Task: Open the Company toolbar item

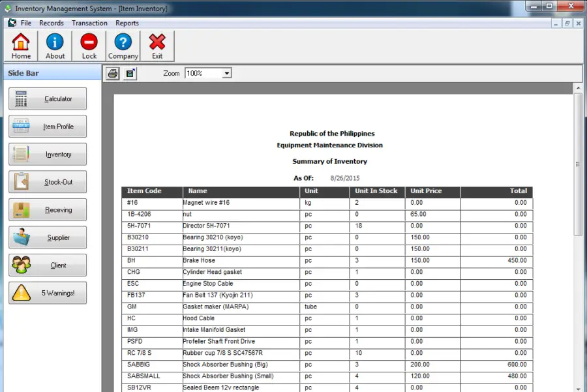Action: [x=123, y=45]
